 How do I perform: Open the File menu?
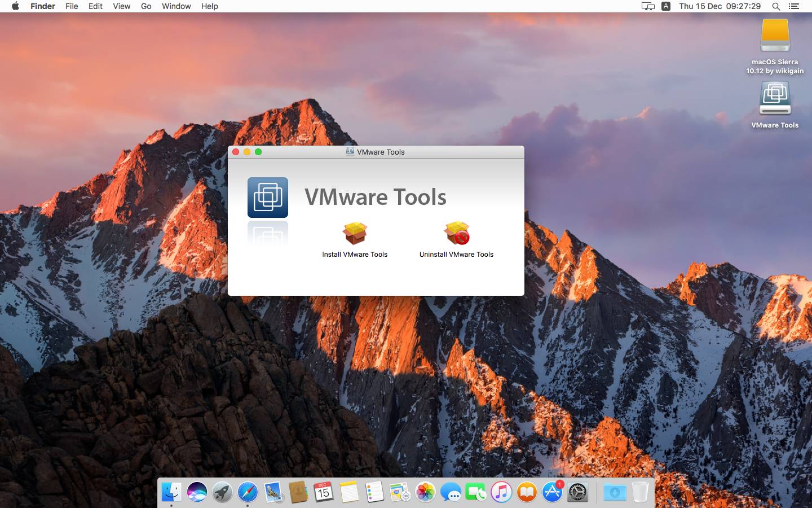tap(72, 6)
